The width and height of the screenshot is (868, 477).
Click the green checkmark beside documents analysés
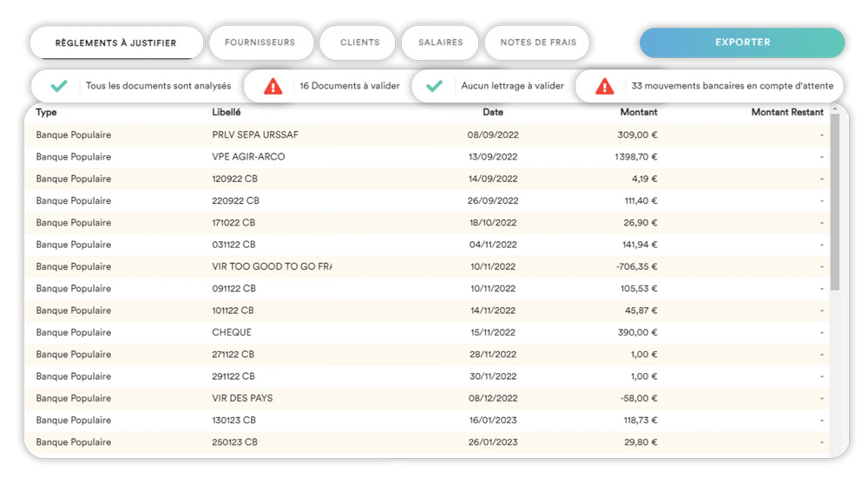[59, 86]
